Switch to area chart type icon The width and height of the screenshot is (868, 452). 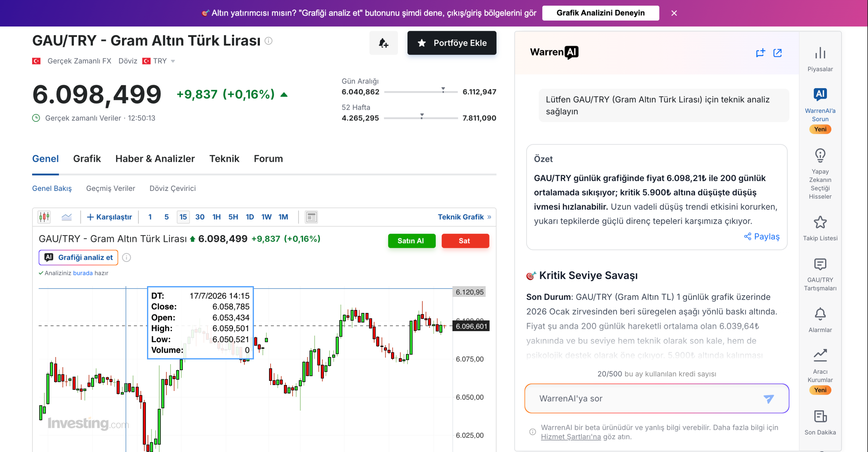pos(67,217)
